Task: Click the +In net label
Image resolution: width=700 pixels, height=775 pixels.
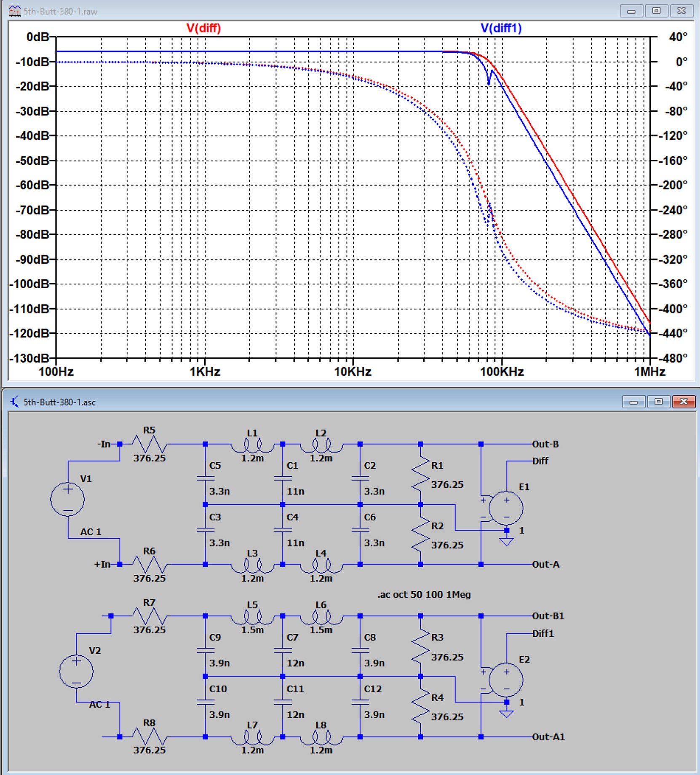Action: [x=102, y=564]
